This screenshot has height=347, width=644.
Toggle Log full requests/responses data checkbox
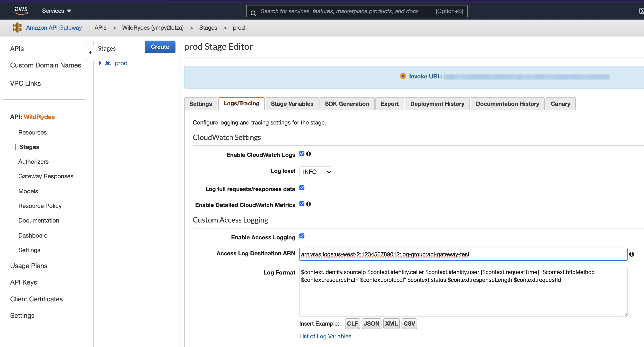coord(302,188)
